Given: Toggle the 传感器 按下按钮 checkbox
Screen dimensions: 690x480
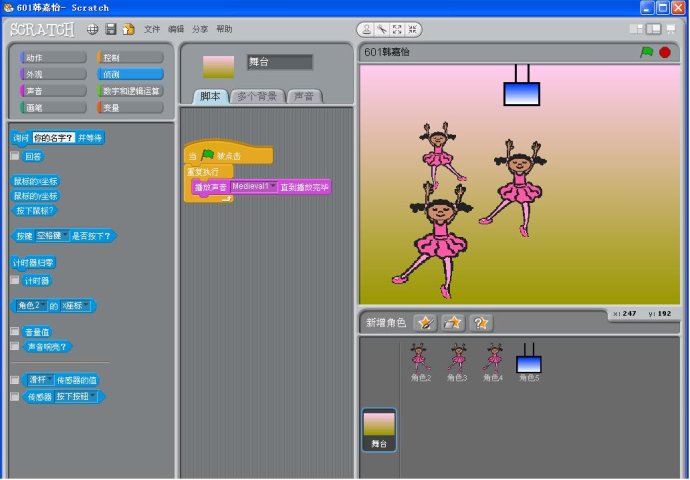Looking at the screenshot, I should tap(15, 396).
